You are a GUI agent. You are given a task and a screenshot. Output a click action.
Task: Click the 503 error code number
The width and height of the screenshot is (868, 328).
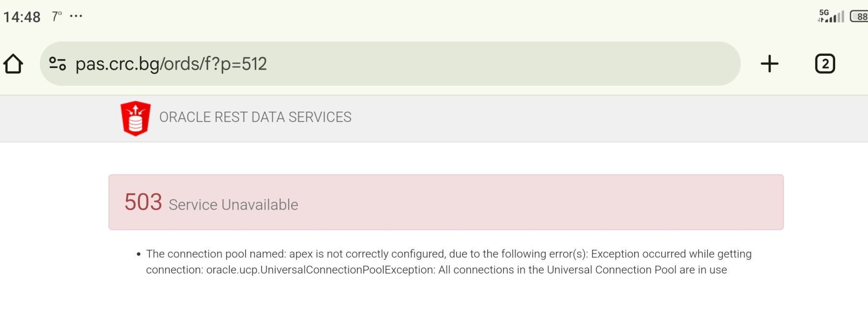click(143, 202)
